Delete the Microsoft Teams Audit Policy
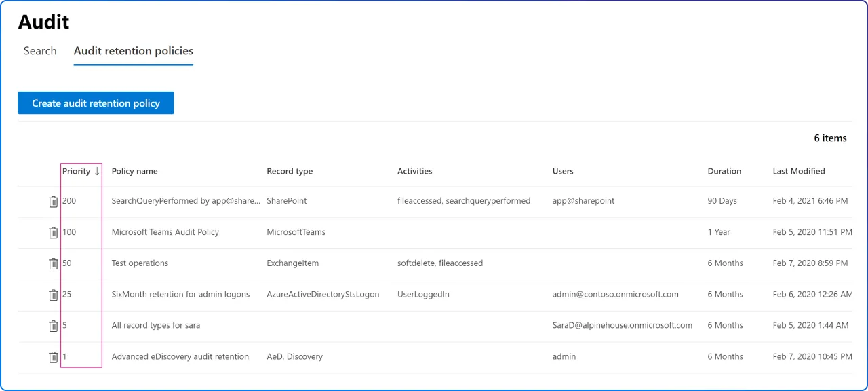Viewport: 868px width, 391px height. pyautogui.click(x=54, y=232)
